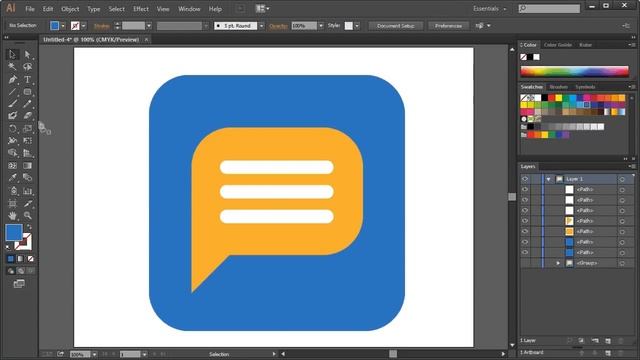Click the Preferences button
The image size is (640, 360).
[448, 26]
